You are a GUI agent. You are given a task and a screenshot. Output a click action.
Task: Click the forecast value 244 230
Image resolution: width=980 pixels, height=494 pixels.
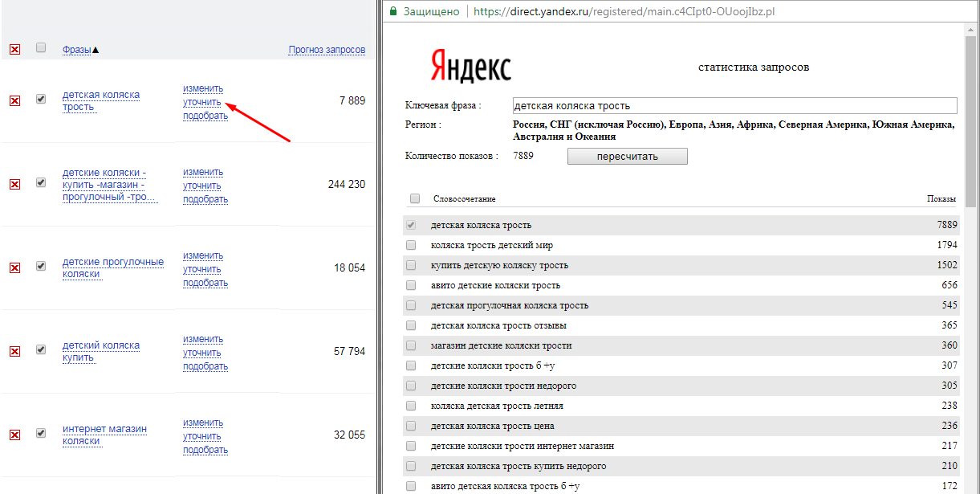(x=347, y=184)
